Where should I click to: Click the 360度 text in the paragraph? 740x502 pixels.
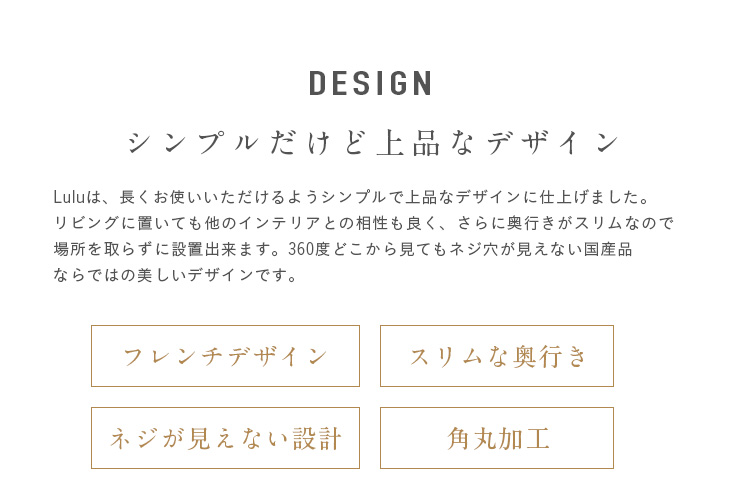click(309, 249)
